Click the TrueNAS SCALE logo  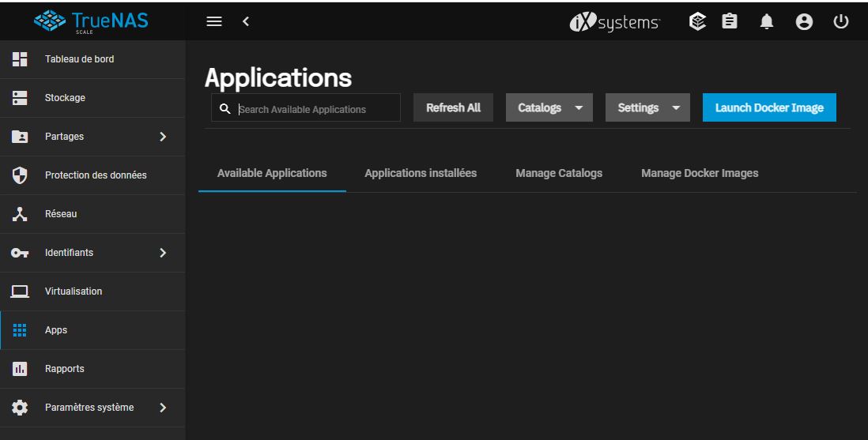(x=92, y=21)
